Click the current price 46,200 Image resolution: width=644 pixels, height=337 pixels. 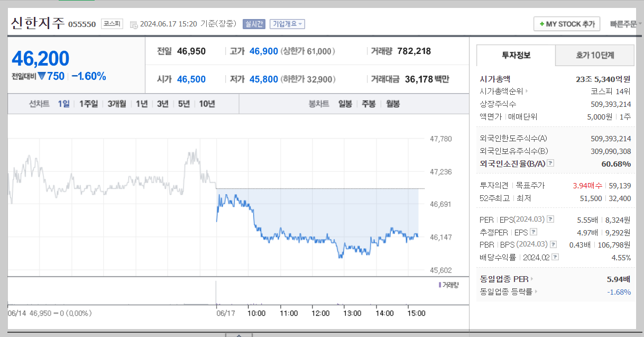pos(41,59)
